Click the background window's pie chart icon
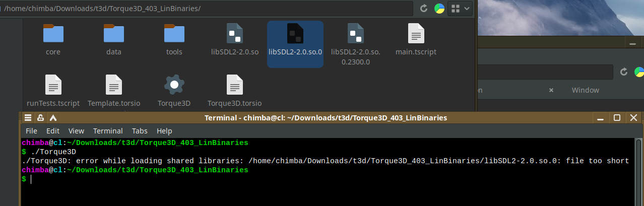This screenshot has width=644, height=206. coord(639,72)
